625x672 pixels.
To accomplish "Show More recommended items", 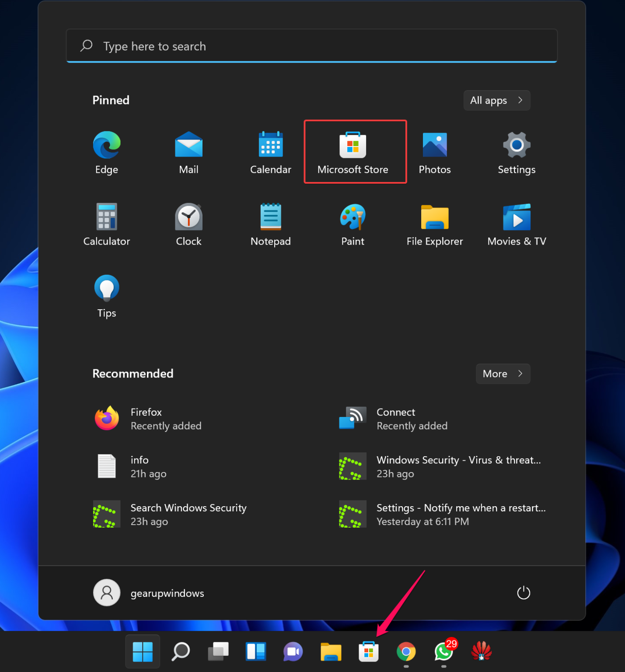I will pyautogui.click(x=503, y=374).
